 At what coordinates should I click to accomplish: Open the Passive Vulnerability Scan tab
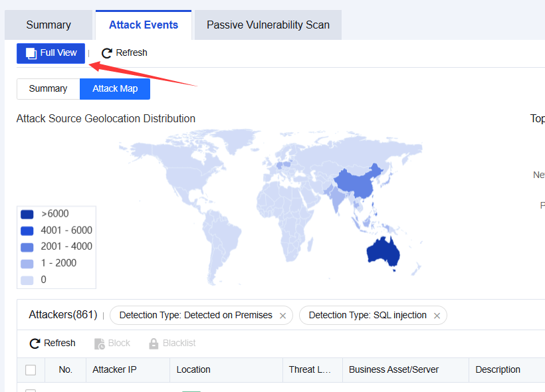pyautogui.click(x=268, y=25)
